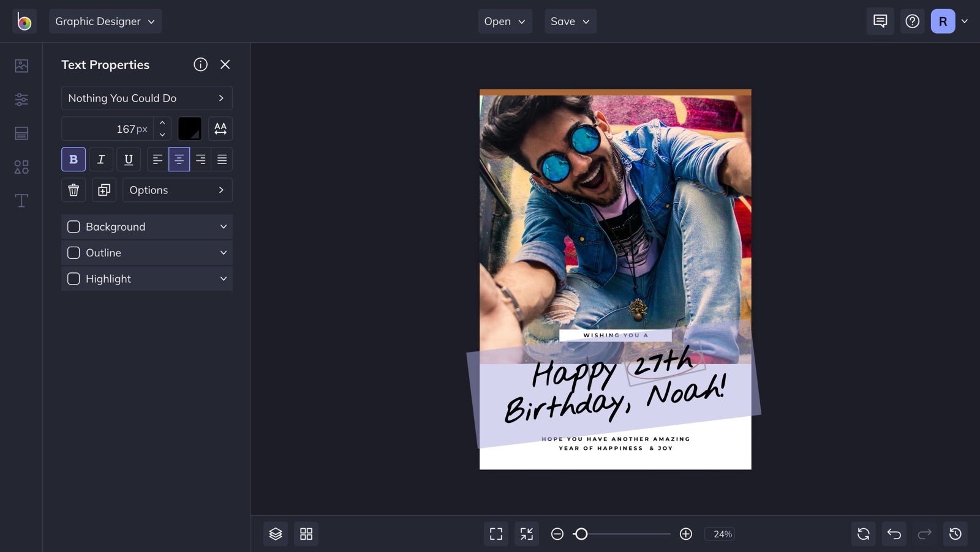Open the Text tool in sidebar
The image size is (980, 552).
(x=21, y=201)
